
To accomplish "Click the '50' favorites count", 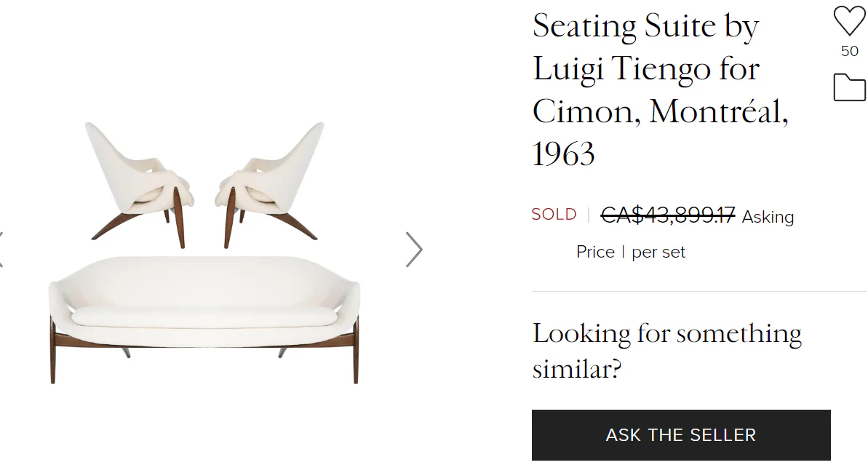I will tap(849, 51).
